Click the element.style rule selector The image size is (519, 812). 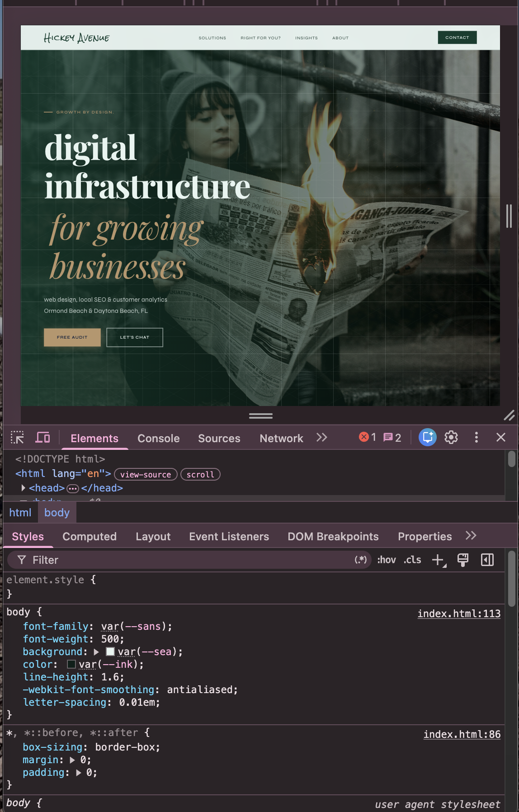tap(45, 580)
